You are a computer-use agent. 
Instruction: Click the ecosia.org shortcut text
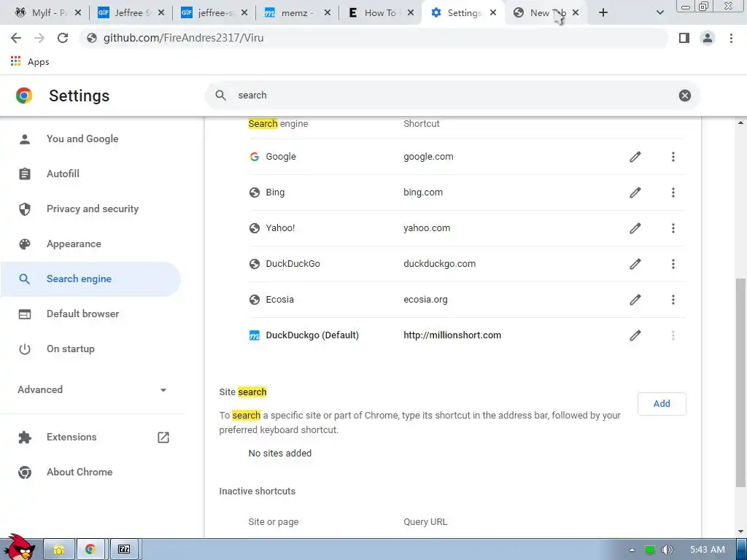point(425,300)
